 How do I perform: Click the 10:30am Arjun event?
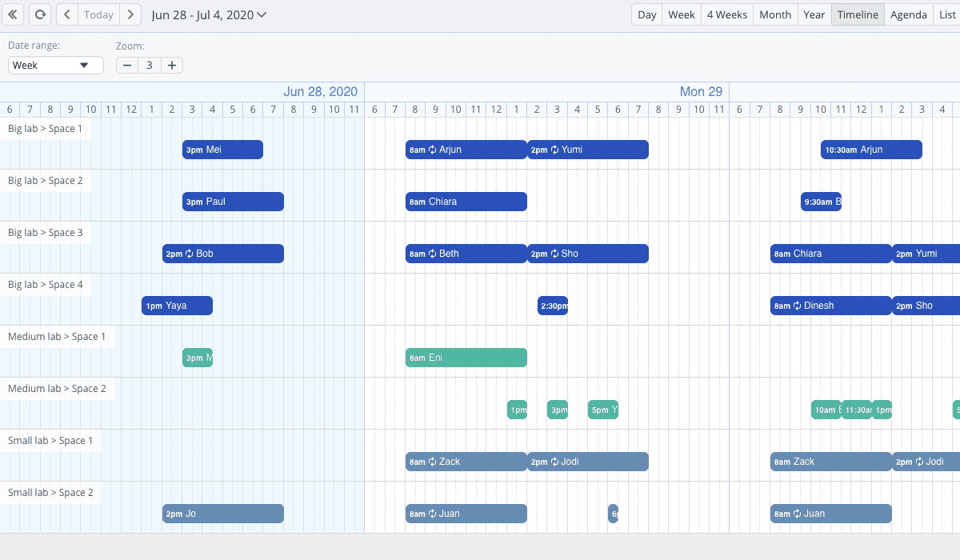[870, 150]
